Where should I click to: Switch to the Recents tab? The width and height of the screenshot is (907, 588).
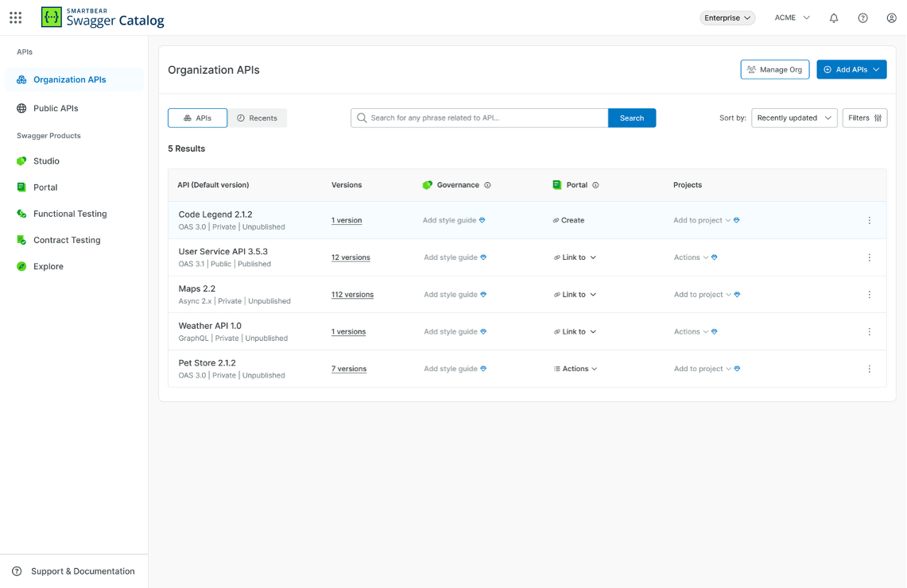(257, 118)
